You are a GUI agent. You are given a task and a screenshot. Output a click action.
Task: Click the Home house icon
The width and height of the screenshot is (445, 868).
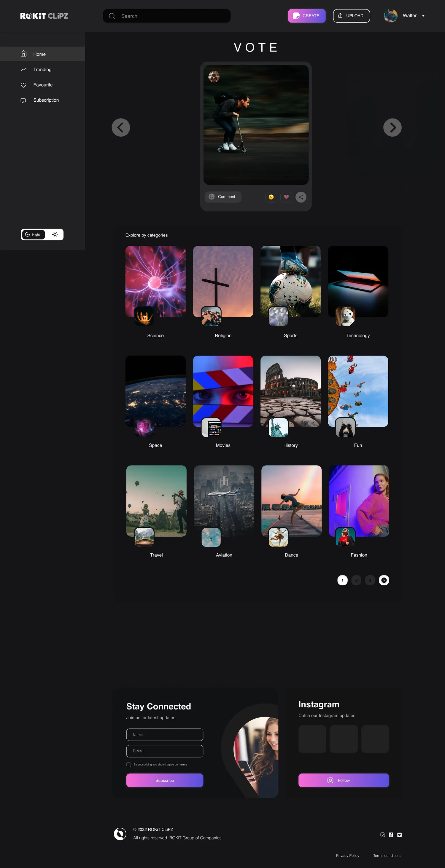click(x=23, y=54)
